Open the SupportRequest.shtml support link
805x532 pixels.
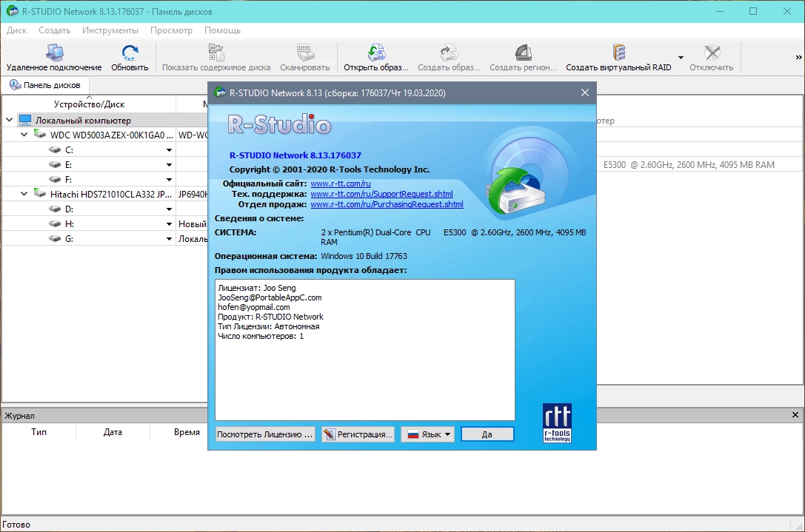click(x=381, y=194)
